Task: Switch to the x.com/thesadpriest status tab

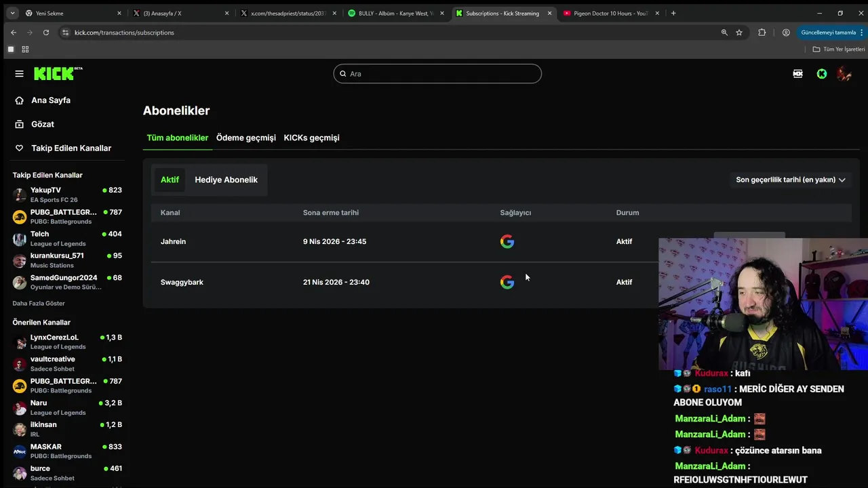Action: tap(289, 13)
